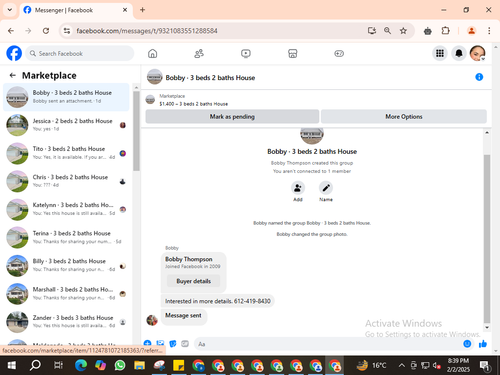Send a thumbs-up like
Viewport: 500px width, 375px height.
click(483, 344)
